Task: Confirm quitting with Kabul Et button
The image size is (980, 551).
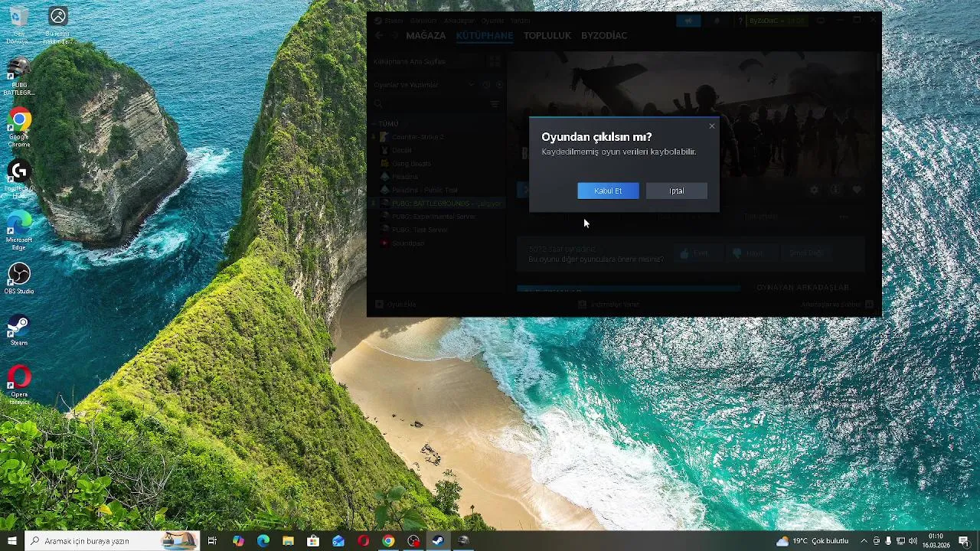Action: (x=608, y=191)
